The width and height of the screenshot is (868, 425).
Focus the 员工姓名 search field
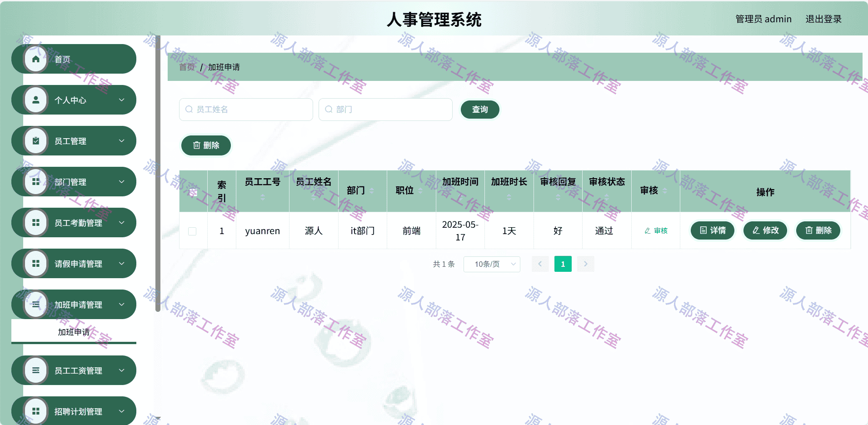coord(246,110)
